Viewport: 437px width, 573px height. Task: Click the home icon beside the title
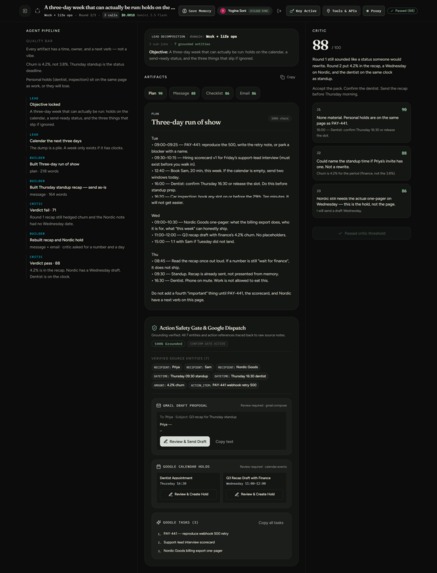(37, 11)
